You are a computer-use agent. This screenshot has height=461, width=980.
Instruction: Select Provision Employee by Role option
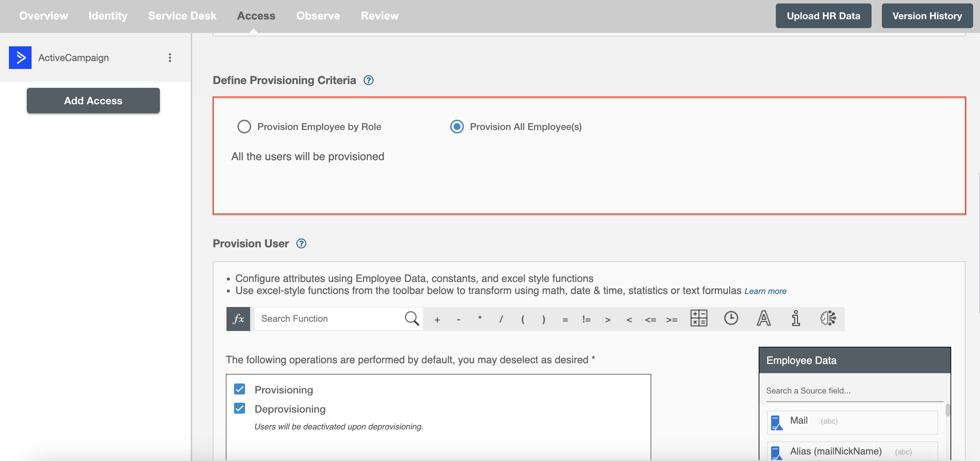244,127
